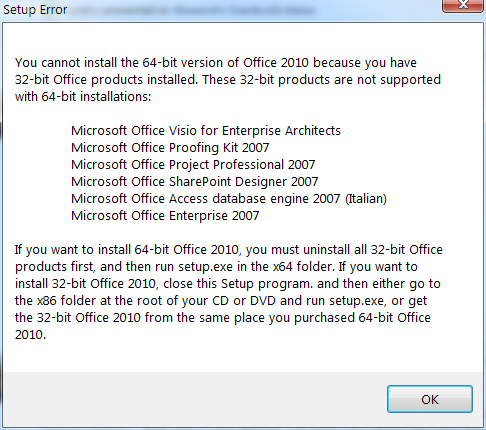Select the Microsoft Office Project Professional 2007 line

point(193,165)
